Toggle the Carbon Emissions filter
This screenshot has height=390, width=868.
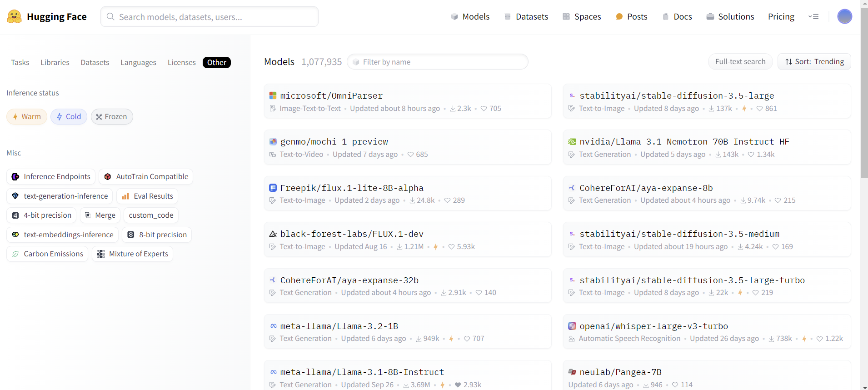coord(47,254)
